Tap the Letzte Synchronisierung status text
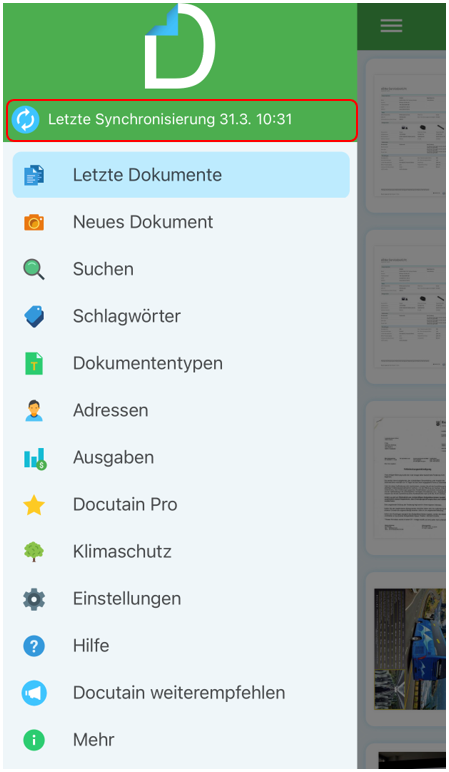The height and width of the screenshot is (772, 449). (x=170, y=119)
